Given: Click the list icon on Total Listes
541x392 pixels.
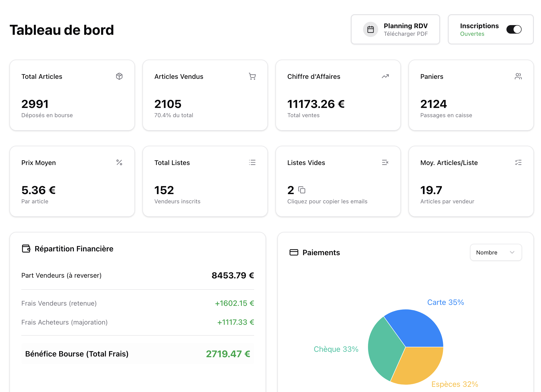Looking at the screenshot, I should 252,162.
